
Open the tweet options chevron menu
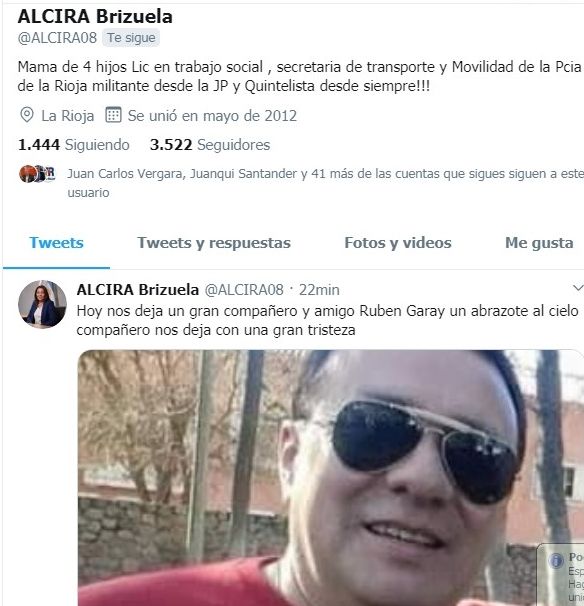(578, 288)
